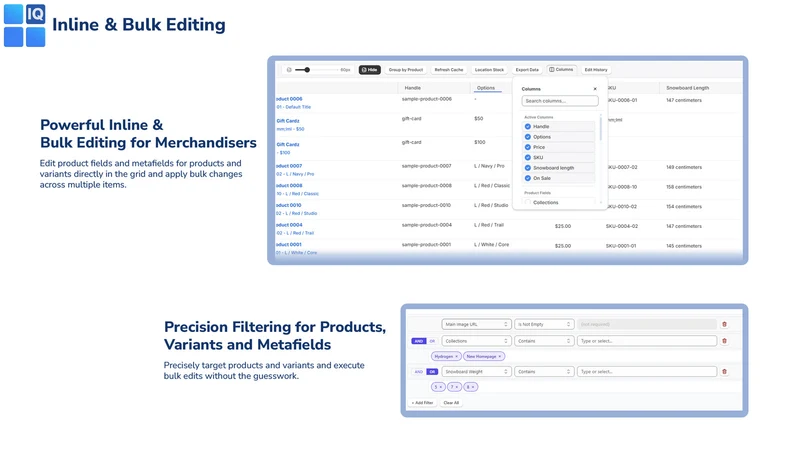The width and height of the screenshot is (800, 450).
Task: Open product 0008 link
Action: pos(289,186)
